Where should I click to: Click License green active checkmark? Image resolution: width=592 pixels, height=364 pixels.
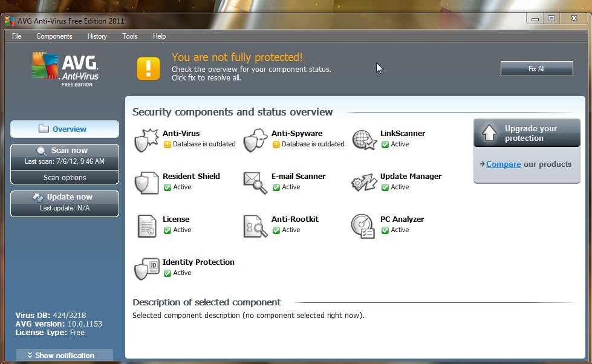pos(168,230)
